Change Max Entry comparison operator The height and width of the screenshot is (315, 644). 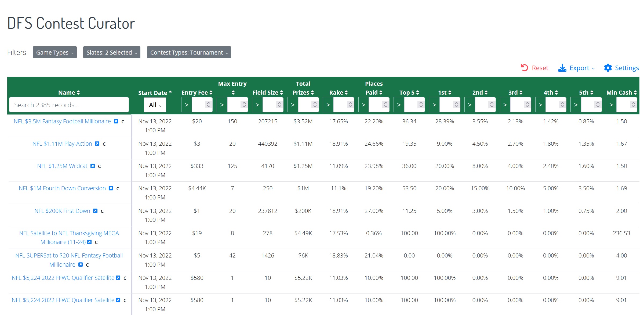(x=222, y=105)
